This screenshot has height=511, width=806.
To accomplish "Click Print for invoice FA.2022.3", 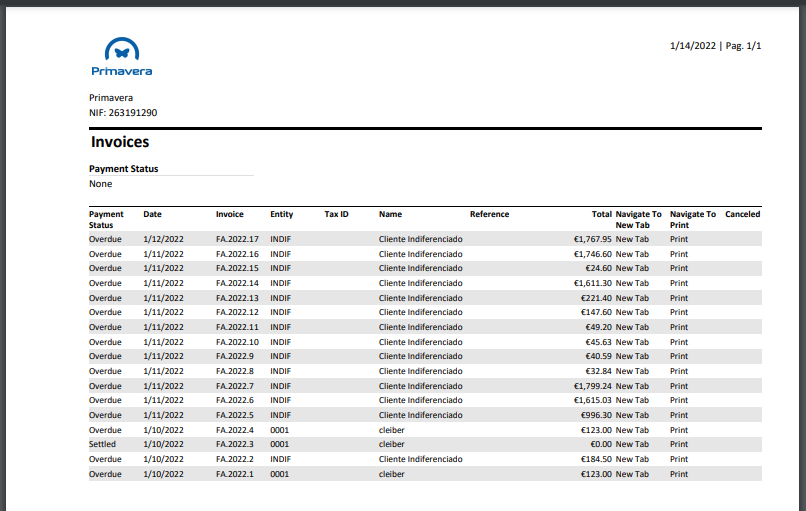I will [x=679, y=444].
